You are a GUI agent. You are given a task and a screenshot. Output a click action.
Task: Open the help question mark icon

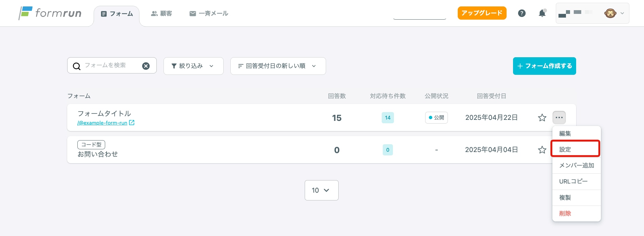(x=522, y=13)
